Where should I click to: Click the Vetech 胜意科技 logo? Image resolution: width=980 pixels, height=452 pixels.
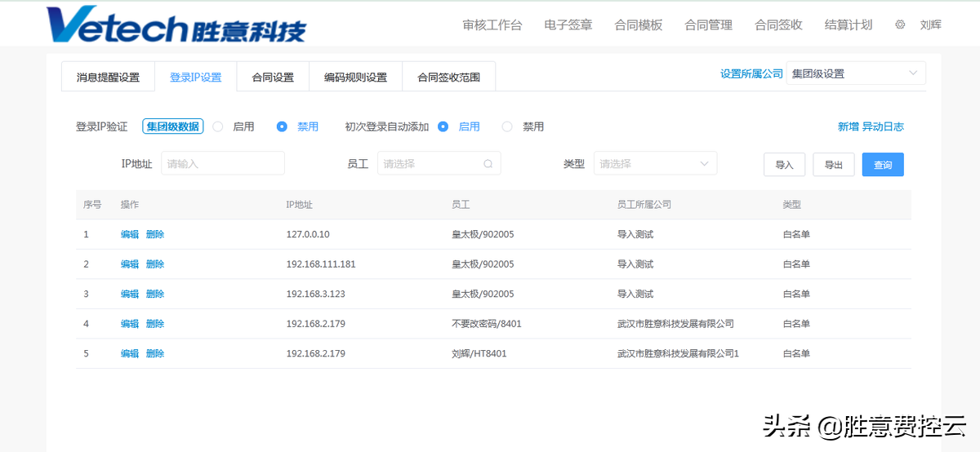176,24
